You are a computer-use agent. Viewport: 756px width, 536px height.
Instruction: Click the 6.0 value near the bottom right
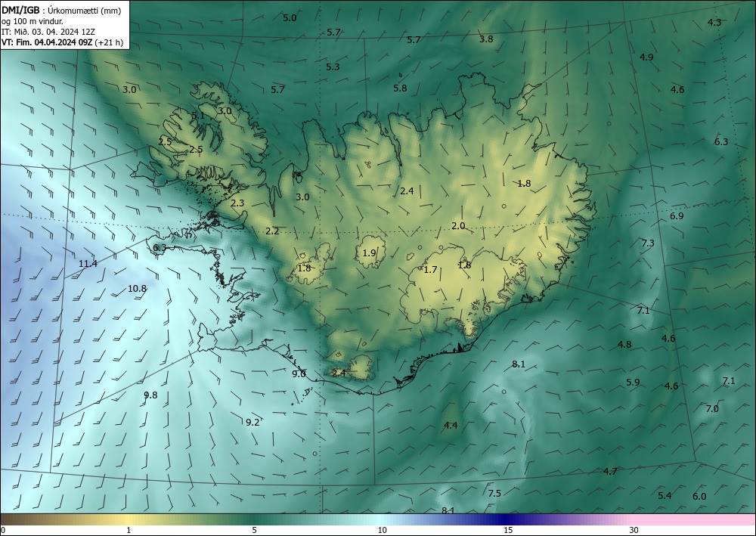699,497
